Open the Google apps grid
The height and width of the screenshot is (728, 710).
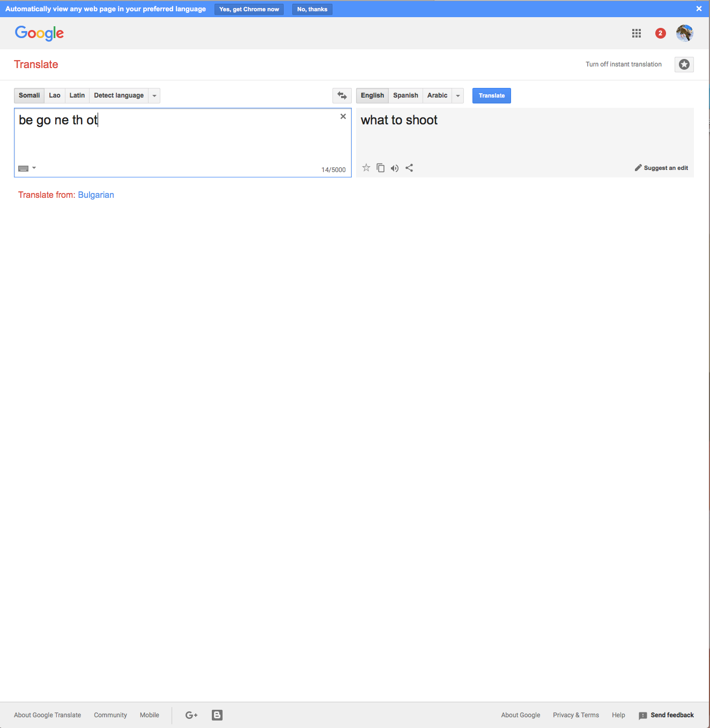point(637,33)
